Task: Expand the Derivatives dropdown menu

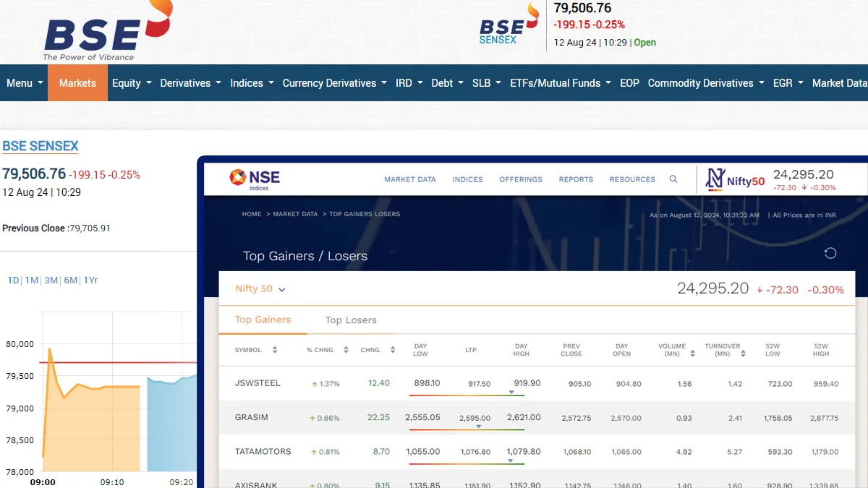Action: (190, 83)
